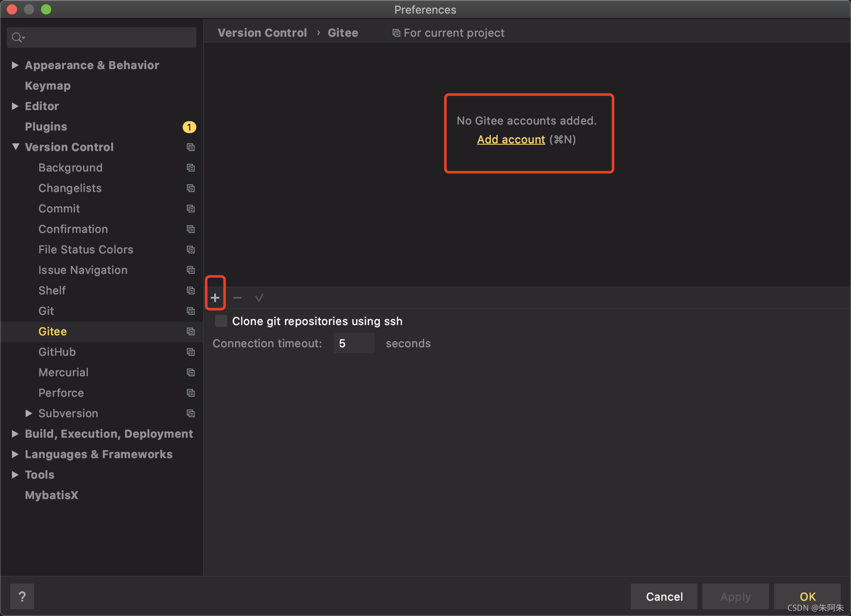
Task: Click project icon on Commit row
Action: tap(191, 209)
